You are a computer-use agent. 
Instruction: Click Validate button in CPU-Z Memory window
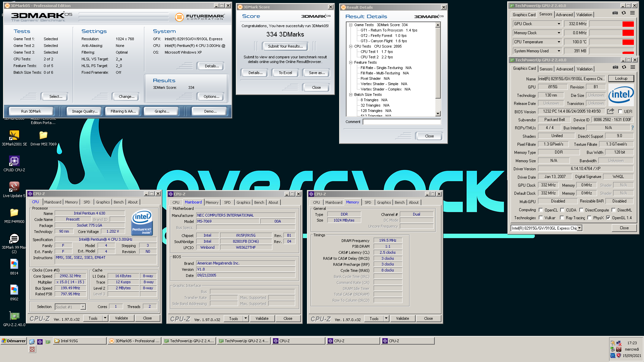pyautogui.click(x=402, y=318)
